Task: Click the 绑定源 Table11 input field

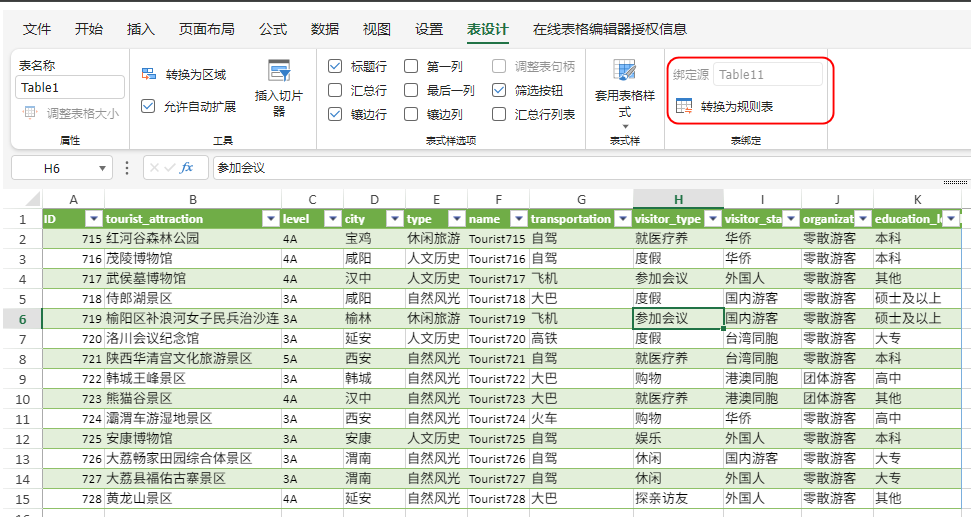Action: [768, 74]
